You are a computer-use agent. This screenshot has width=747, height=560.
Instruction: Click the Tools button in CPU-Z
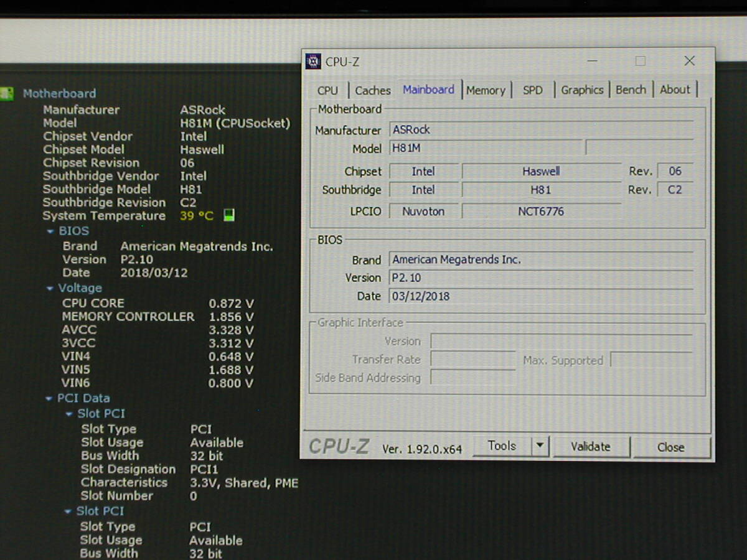pyautogui.click(x=502, y=446)
